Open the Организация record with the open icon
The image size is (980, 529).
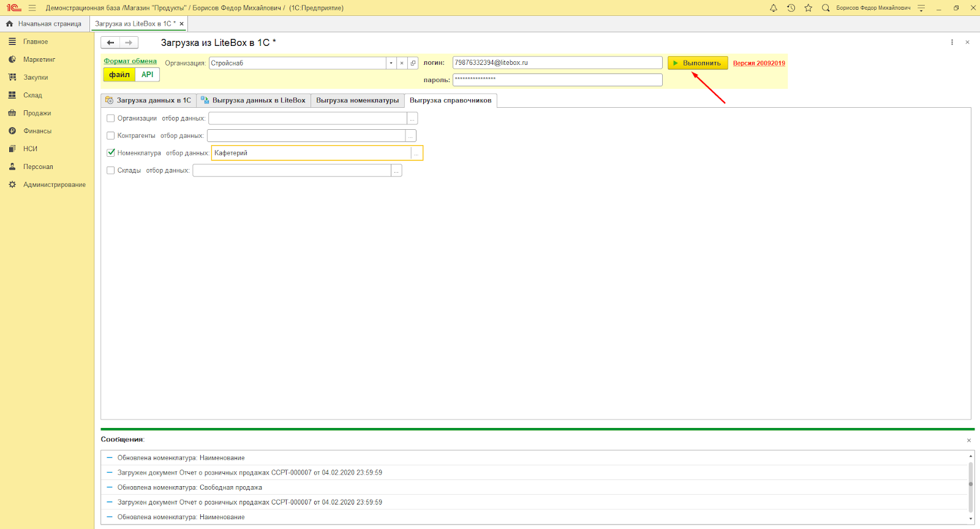(x=413, y=63)
